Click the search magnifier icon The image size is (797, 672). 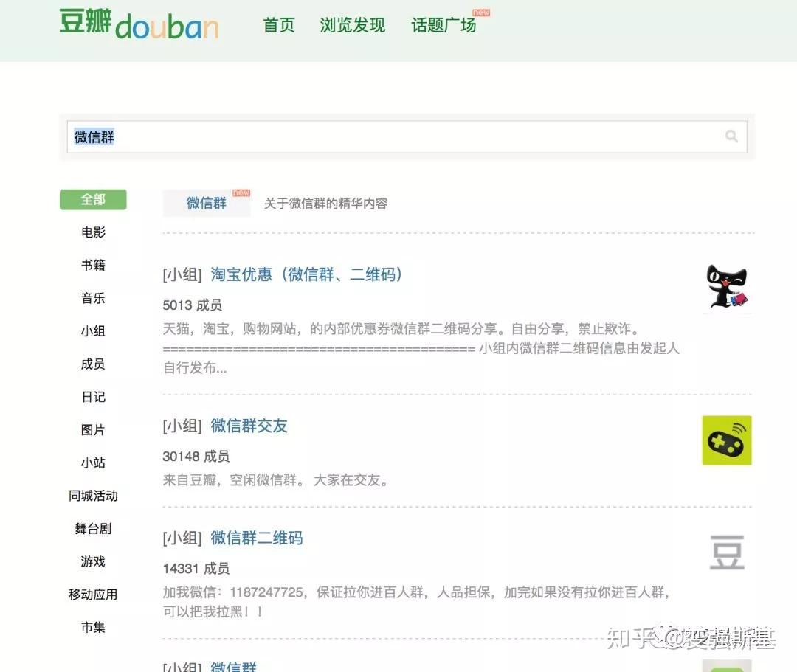(x=731, y=136)
